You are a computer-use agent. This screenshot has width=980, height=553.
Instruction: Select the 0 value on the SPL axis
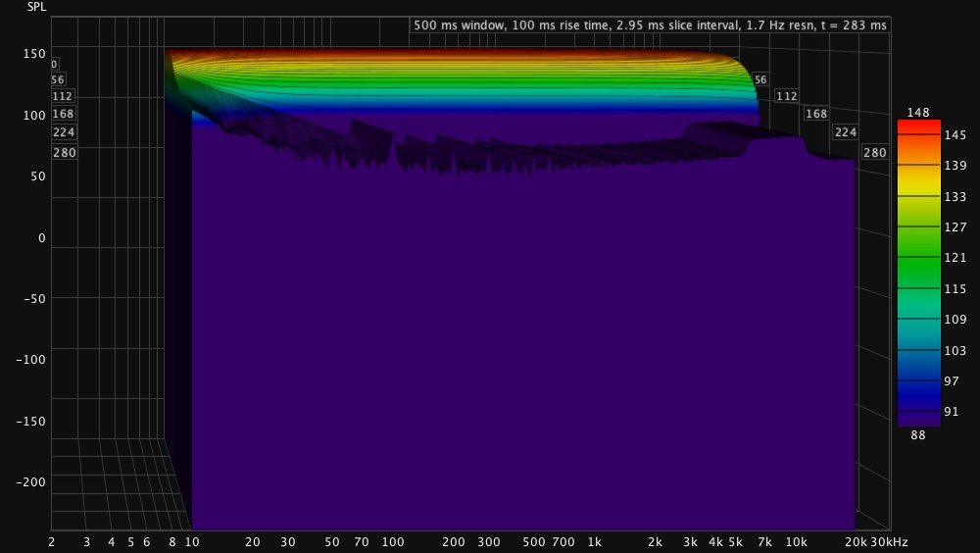(42, 237)
